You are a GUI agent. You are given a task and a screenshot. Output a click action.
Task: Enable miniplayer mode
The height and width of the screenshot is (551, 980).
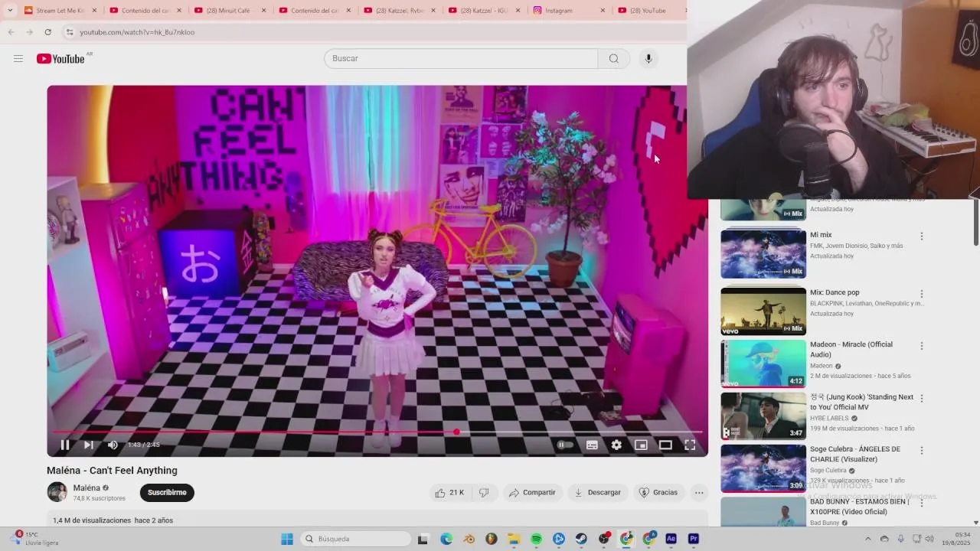click(x=641, y=445)
